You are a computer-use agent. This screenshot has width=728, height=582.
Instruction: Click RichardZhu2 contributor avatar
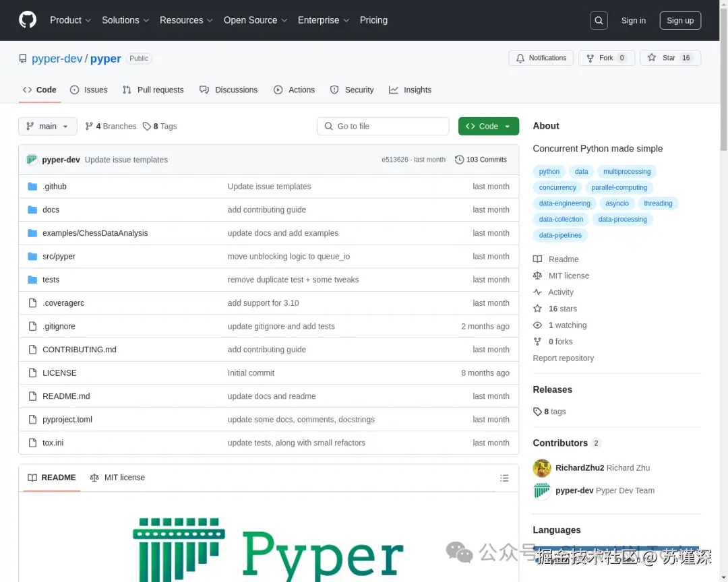(542, 468)
